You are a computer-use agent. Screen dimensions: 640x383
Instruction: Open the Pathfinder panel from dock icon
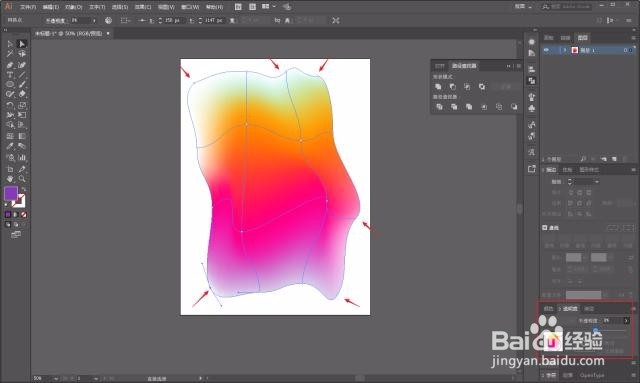(531, 81)
